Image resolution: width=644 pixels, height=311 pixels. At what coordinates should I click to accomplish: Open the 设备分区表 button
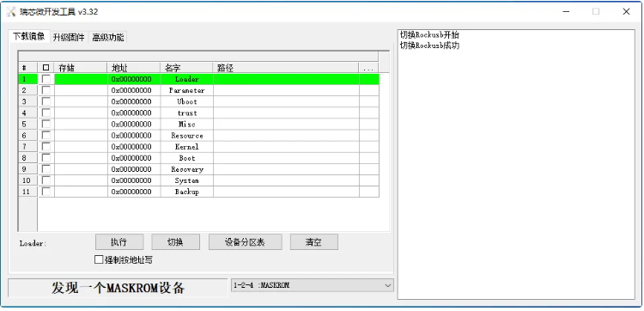(246, 242)
